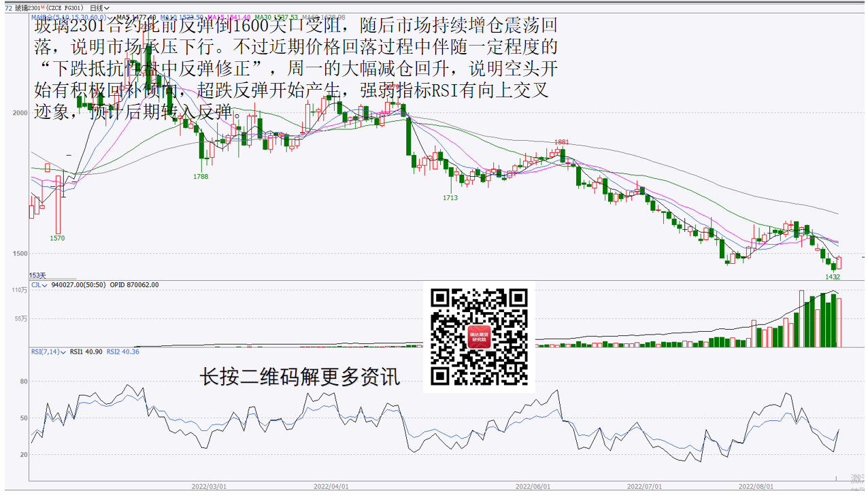The image size is (868, 495).
Task: Click the 2022/06/01 date on time axis
Action: [533, 487]
